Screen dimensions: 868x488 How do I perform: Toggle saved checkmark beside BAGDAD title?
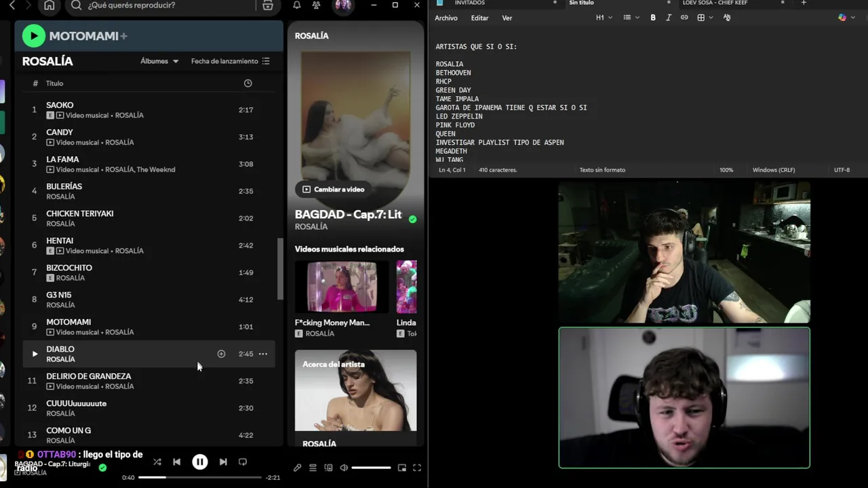click(412, 219)
